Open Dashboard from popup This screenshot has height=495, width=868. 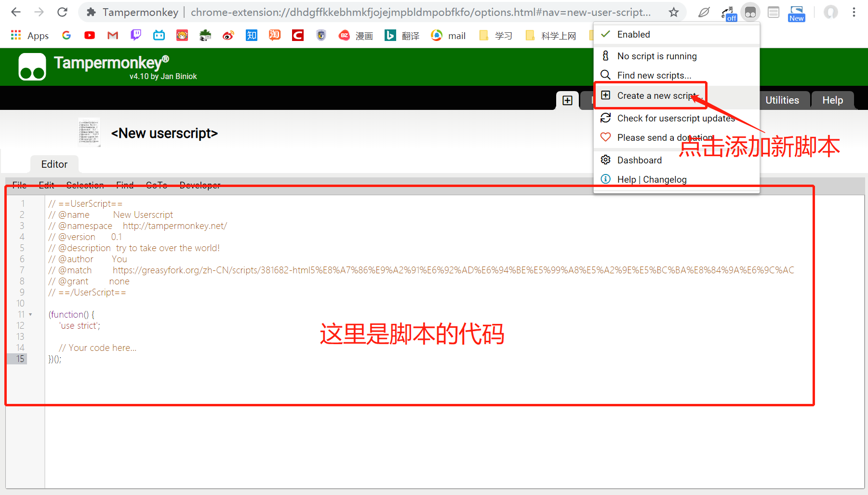pyautogui.click(x=677, y=160)
